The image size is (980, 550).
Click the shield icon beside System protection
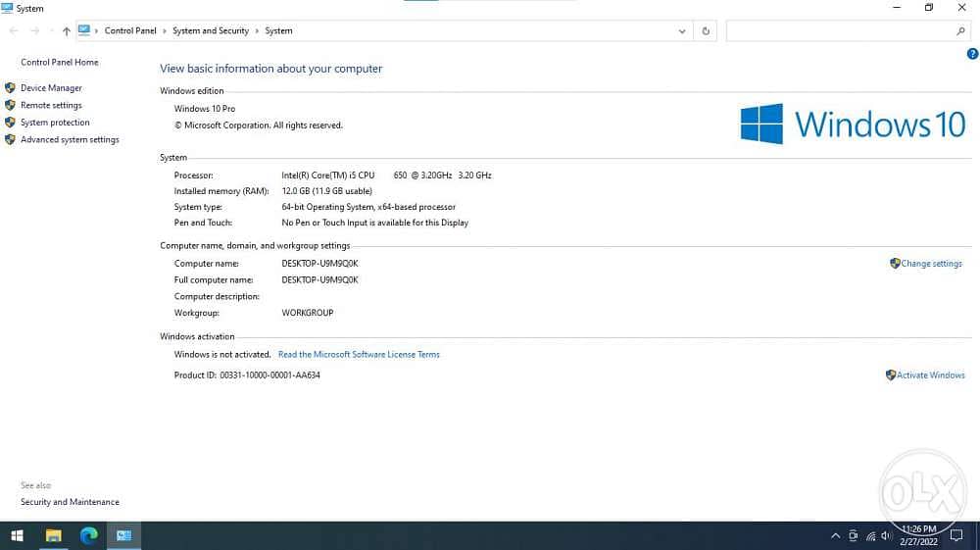click(10, 123)
